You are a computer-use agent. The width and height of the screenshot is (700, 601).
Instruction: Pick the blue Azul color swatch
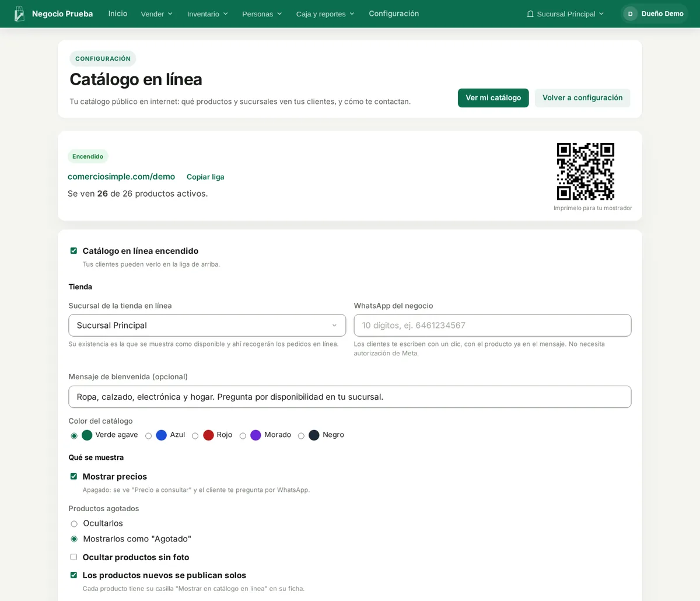[162, 435]
